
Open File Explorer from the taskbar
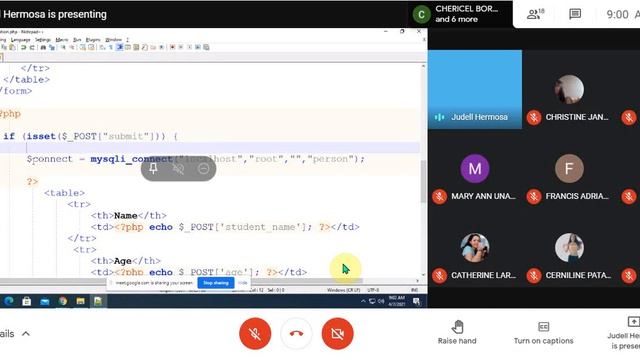80,301
